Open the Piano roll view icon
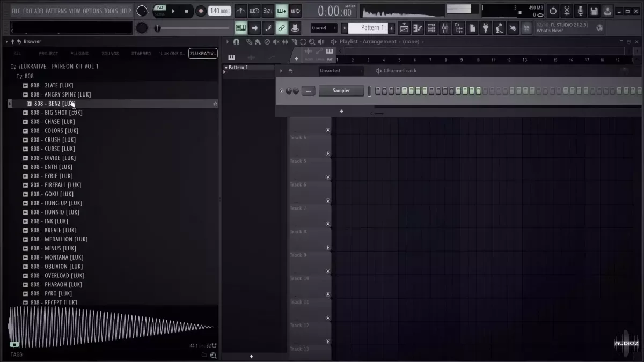 click(418, 28)
